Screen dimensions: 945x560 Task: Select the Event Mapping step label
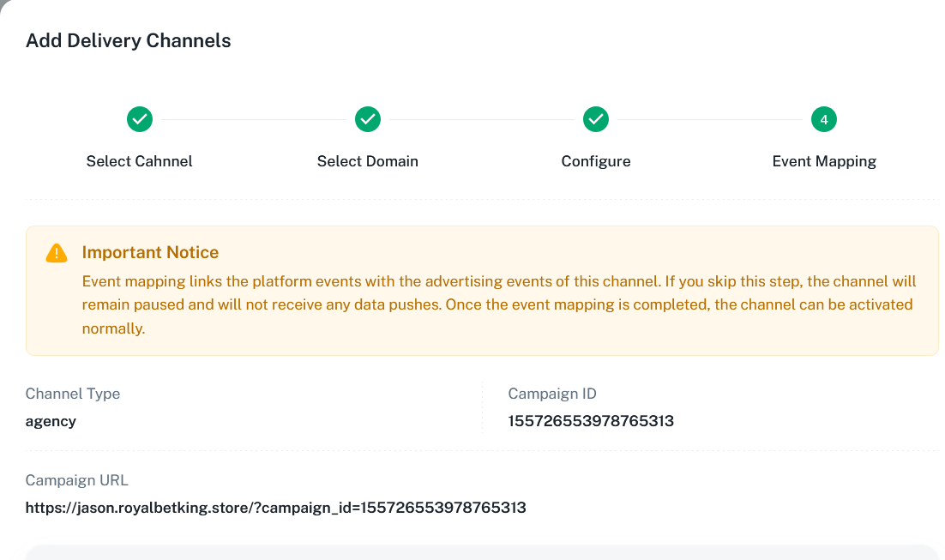824,161
